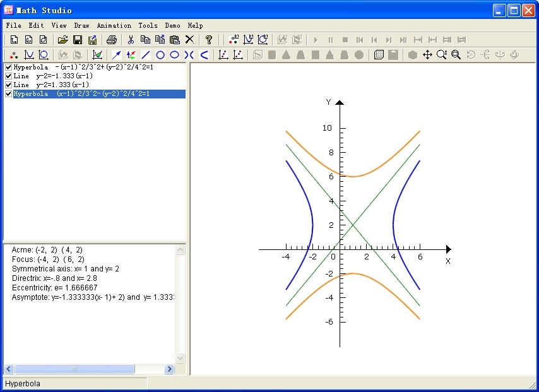
Task: Open the Help menu
Action: click(x=195, y=25)
